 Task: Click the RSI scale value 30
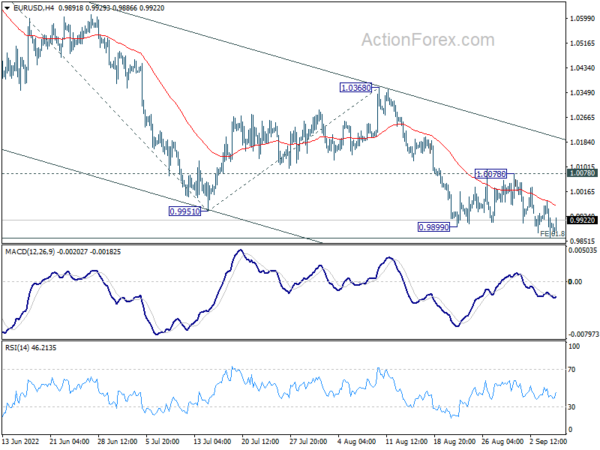572,407
